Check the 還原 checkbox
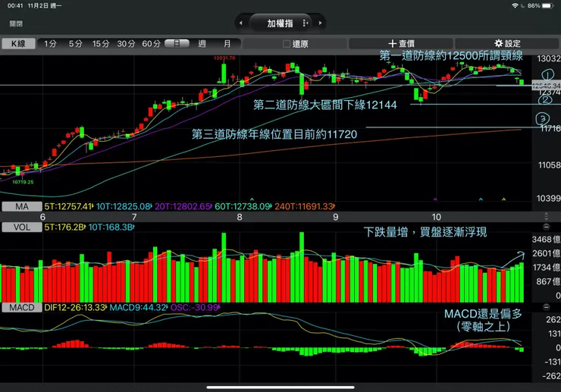The width and height of the screenshot is (561, 392). click(x=287, y=44)
